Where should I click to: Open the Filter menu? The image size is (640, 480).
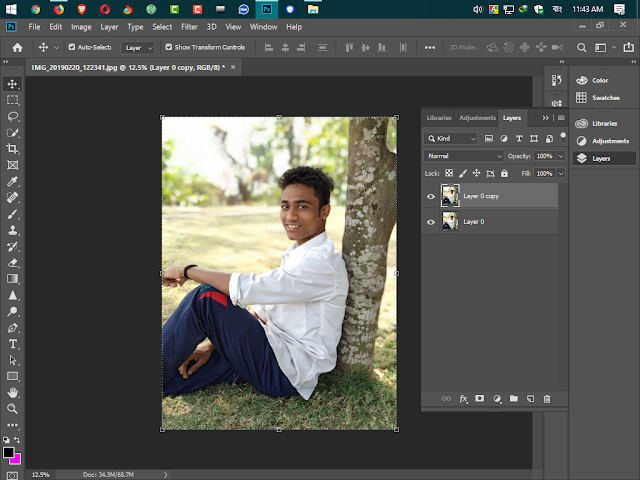[189, 26]
